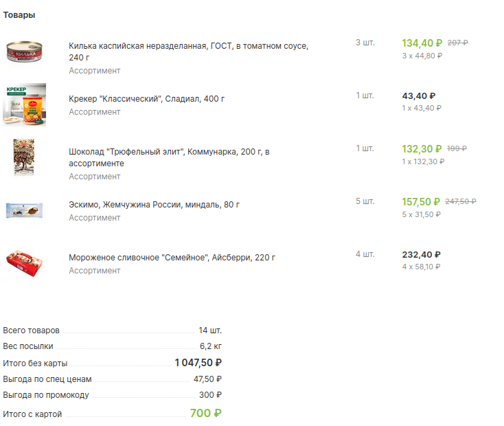Open the Cracker "Классический" product thumbnail

[25, 104]
